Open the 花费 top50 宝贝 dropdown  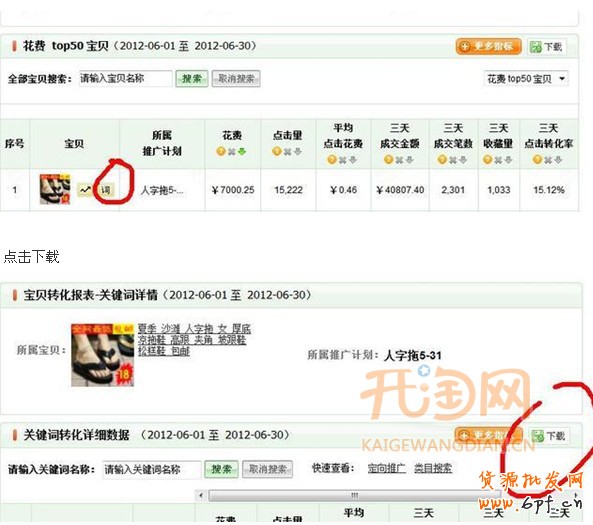[x=526, y=79]
